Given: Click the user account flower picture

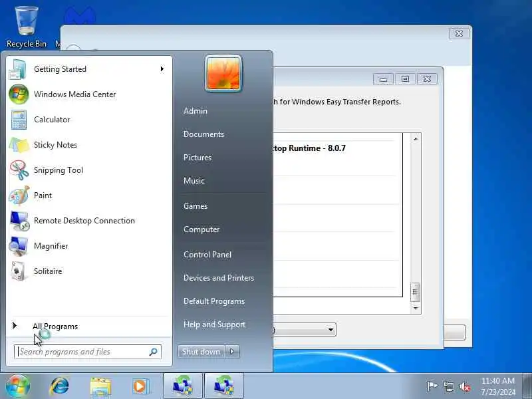Looking at the screenshot, I should 223,74.
